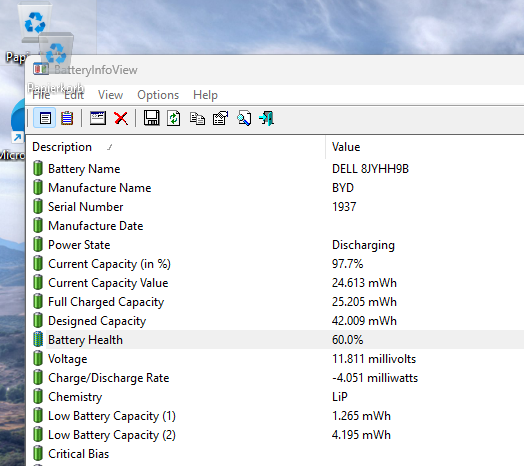The height and width of the screenshot is (466, 524).
Task: Select the Critical Bias row
Action: tap(275, 454)
